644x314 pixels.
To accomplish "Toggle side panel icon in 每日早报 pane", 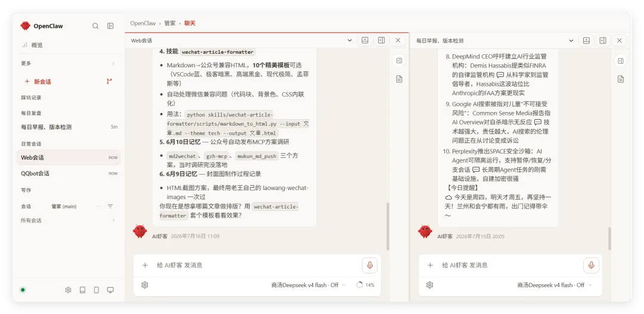I will point(621,61).
